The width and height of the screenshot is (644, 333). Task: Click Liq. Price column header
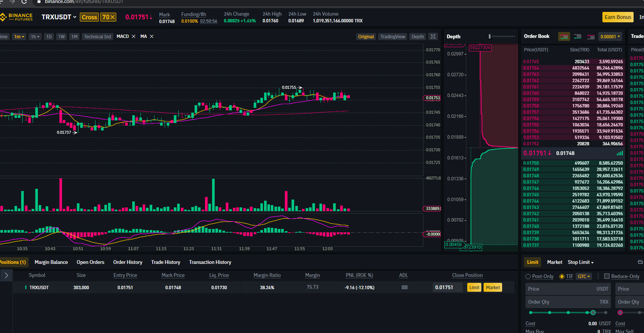pyautogui.click(x=219, y=275)
